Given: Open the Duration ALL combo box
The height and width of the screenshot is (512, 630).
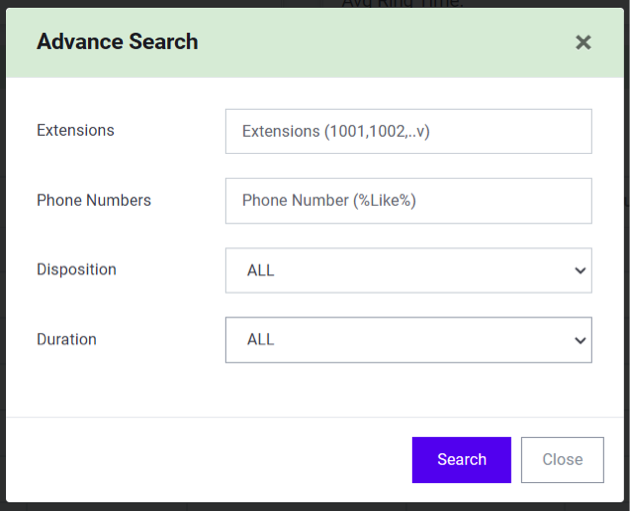Looking at the screenshot, I should pos(408,340).
